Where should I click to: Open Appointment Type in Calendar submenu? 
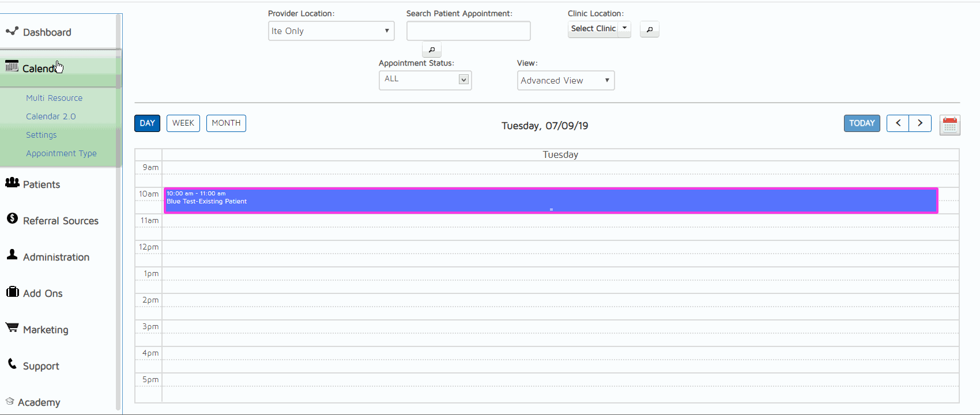pos(61,153)
